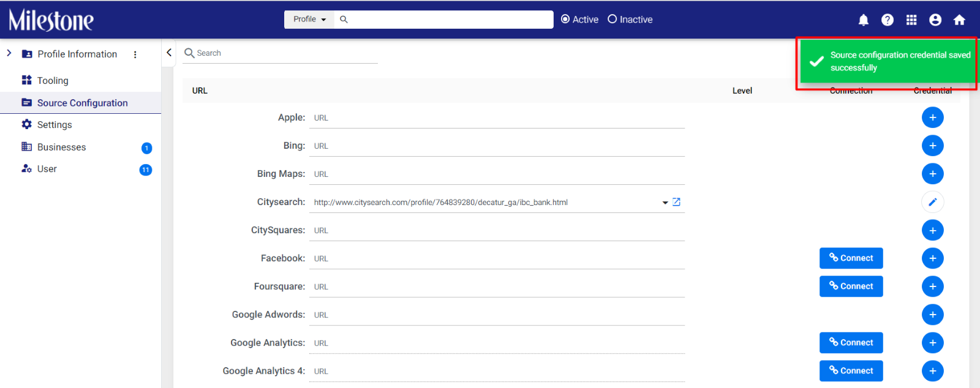
Task: Add credential for Bing Maps row
Action: click(933, 174)
